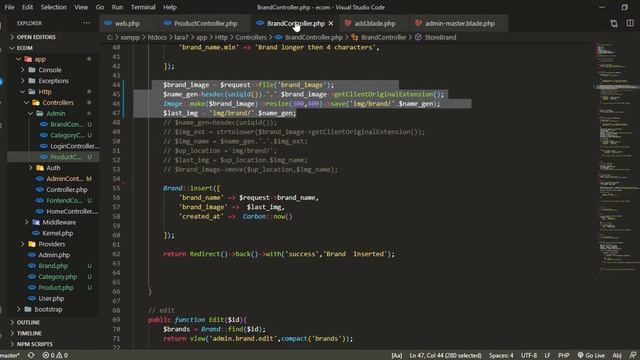The height and width of the screenshot is (360, 640).
Task: Open the File menu
Action: pos(9,7)
